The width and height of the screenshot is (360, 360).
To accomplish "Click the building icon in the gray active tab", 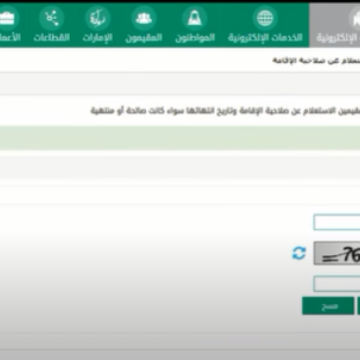I will (x=355, y=18).
